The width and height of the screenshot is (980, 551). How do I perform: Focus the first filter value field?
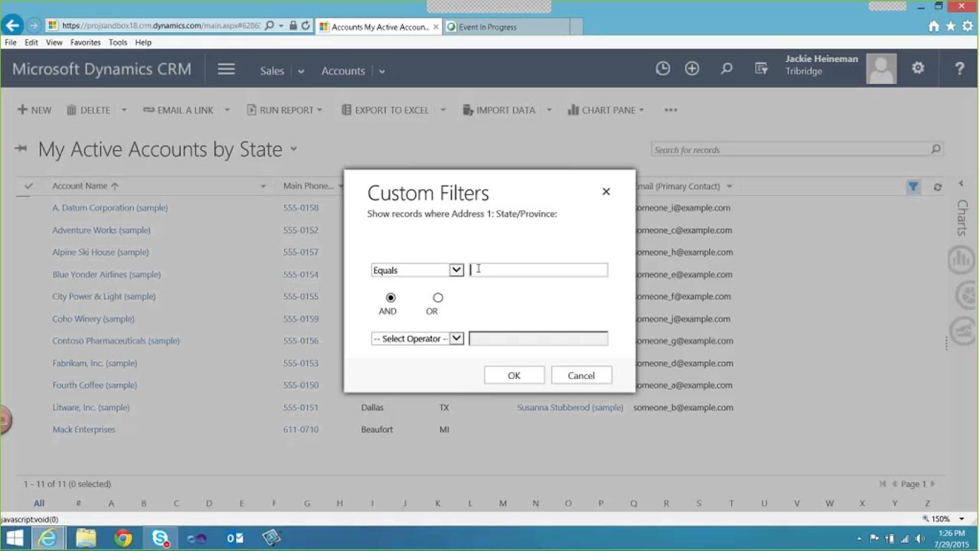538,269
